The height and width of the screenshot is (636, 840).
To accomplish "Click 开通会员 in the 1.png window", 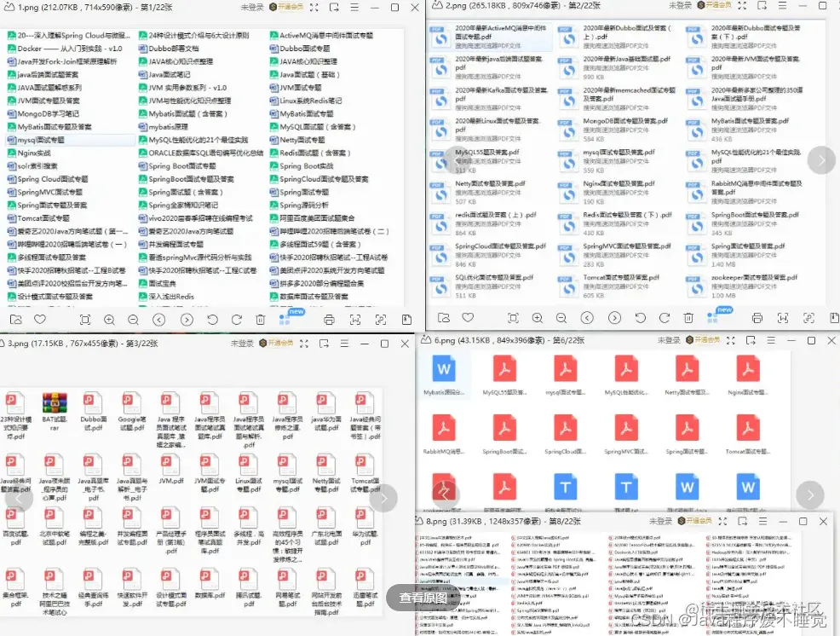I will click(286, 7).
